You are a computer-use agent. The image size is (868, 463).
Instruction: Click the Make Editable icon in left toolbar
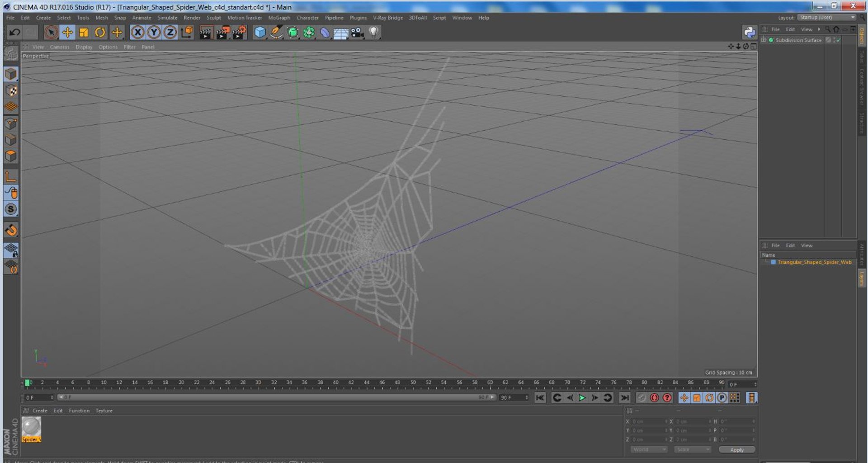pyautogui.click(x=11, y=53)
